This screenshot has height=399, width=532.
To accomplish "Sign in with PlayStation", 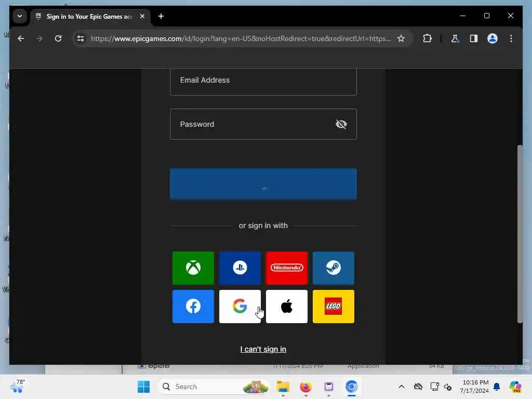I will (240, 268).
